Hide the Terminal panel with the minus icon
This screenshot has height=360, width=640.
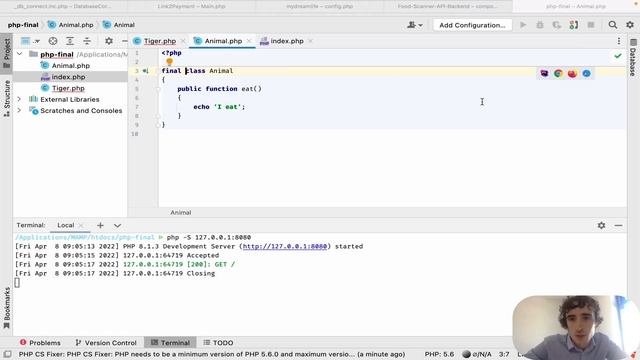pyautogui.click(x=618, y=225)
